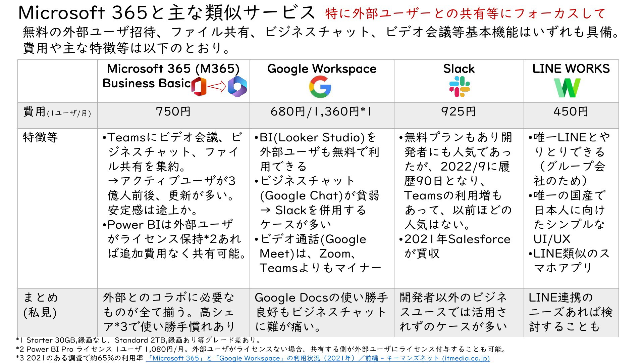644x363 pixels.
Task: Click the intro line '無料の外部ユーザ招待、ファイル共有'
Action: click(321, 32)
